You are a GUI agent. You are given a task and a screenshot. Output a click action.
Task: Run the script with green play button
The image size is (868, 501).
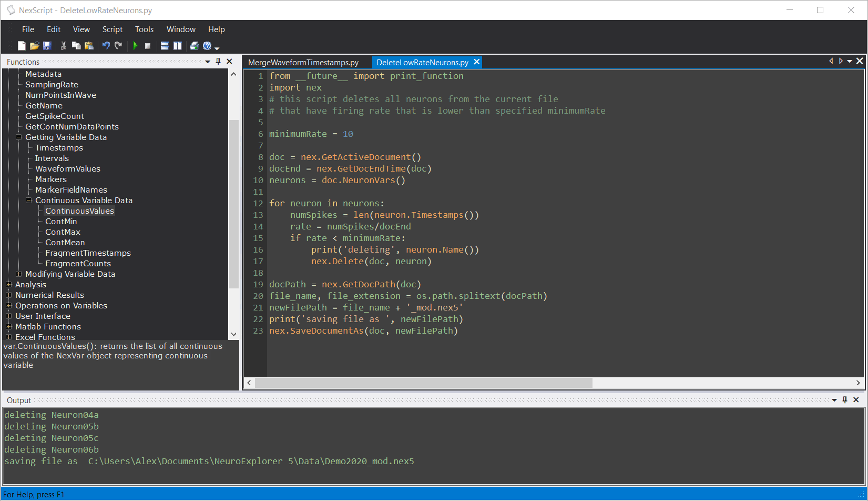(x=135, y=46)
